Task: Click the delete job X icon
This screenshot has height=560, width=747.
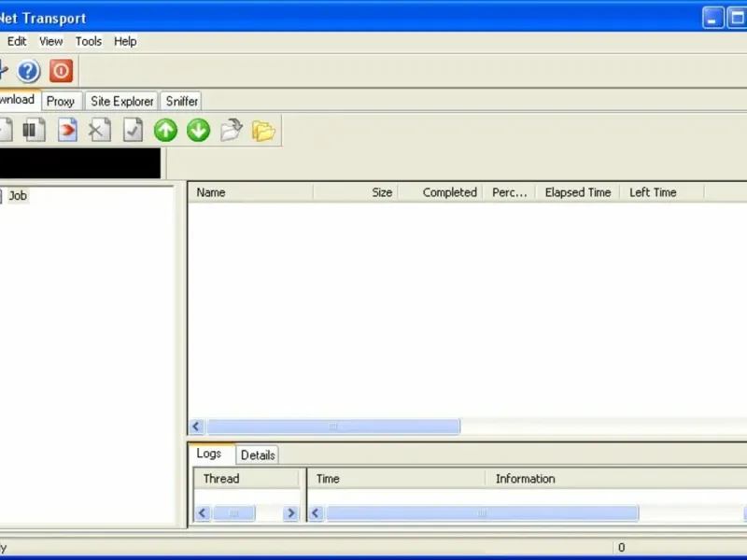Action: tap(100, 131)
